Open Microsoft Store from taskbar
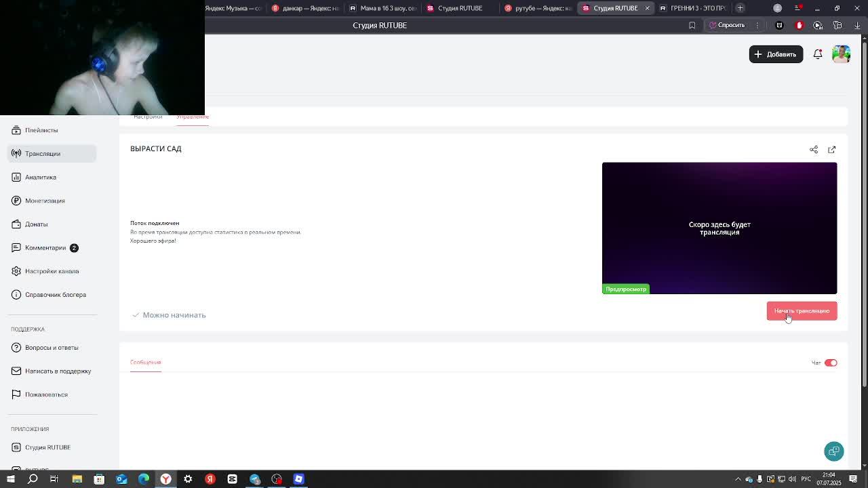This screenshot has height=488, width=868. [x=99, y=479]
